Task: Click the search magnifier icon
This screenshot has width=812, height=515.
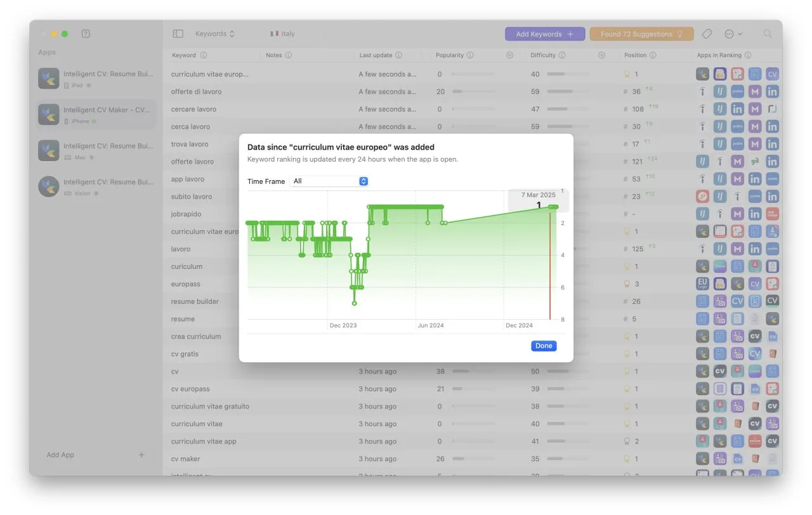Action: coord(768,34)
